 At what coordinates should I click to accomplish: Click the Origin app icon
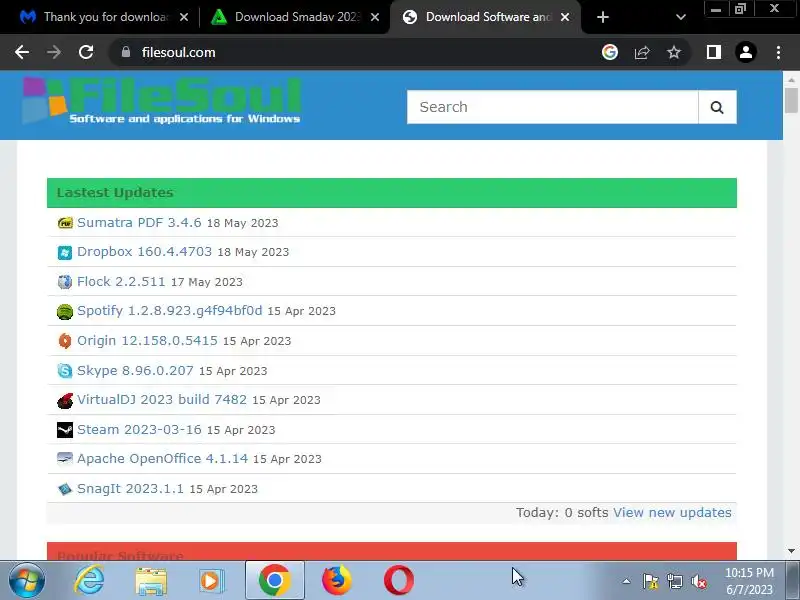65,341
